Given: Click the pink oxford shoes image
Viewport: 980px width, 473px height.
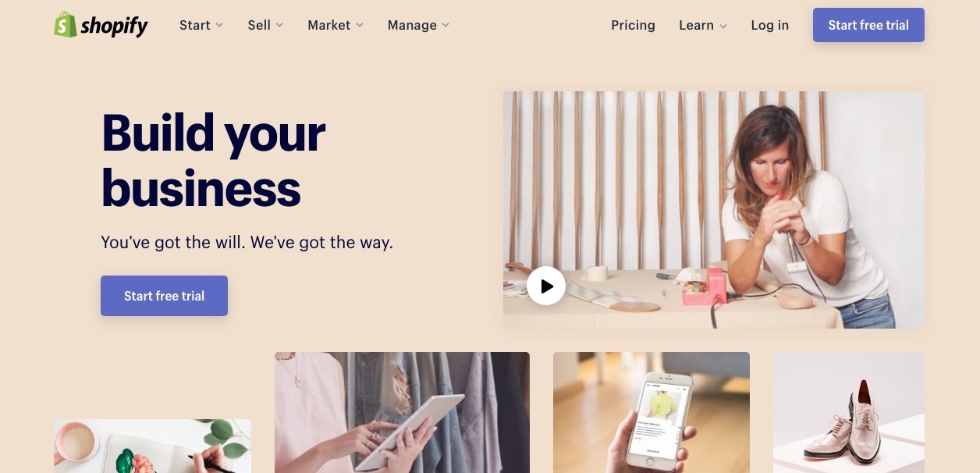Looking at the screenshot, I should 849,412.
